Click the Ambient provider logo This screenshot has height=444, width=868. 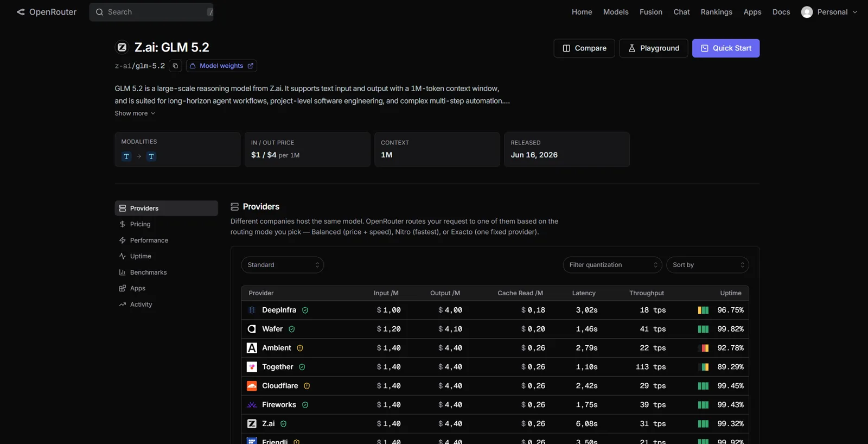pos(252,348)
